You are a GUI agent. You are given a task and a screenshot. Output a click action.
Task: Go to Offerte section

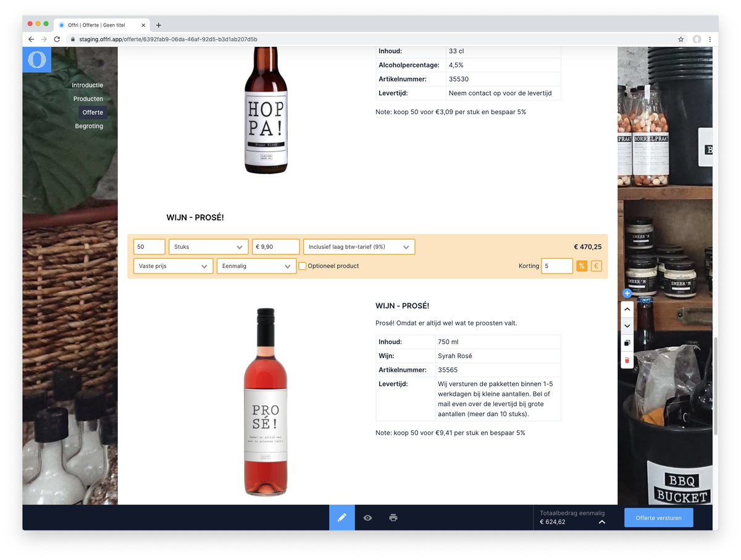(x=93, y=112)
